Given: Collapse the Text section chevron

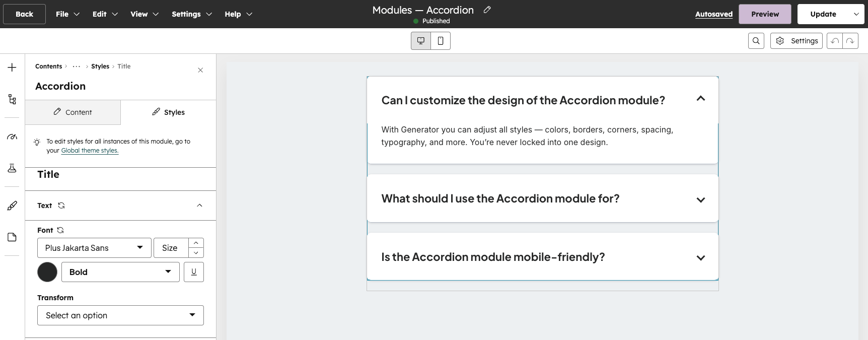Looking at the screenshot, I should tap(199, 206).
